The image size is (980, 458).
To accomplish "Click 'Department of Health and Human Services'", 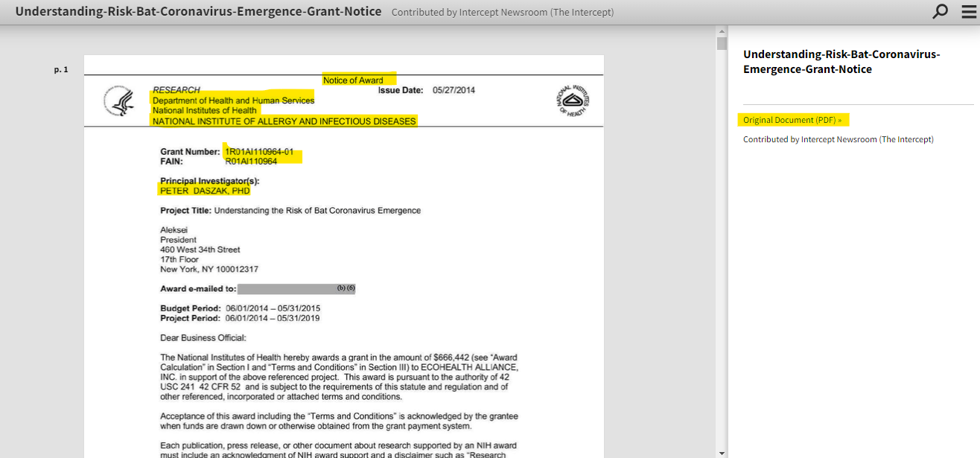I will point(233,101).
